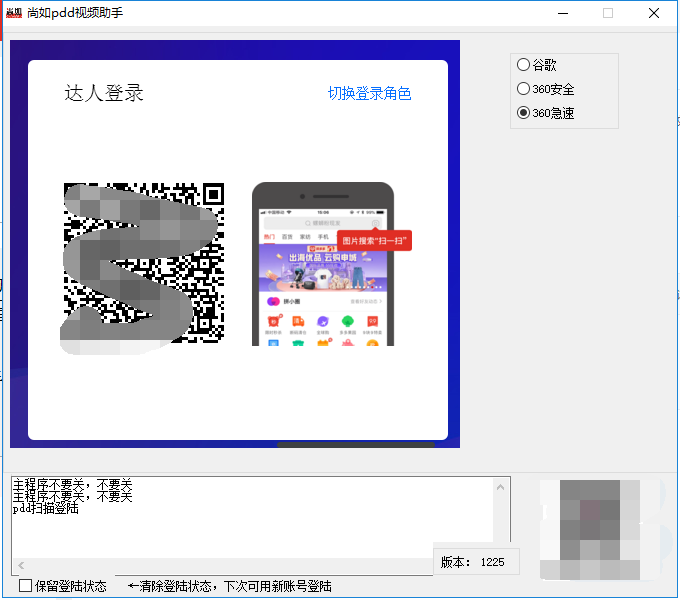Minimize the 尚如pdd视频助手 window

click(x=563, y=13)
